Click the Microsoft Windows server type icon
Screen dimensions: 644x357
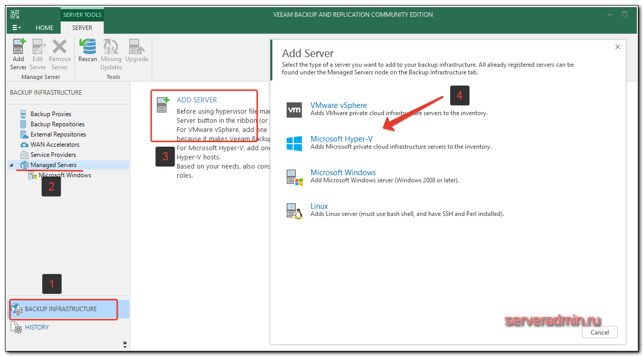(294, 177)
